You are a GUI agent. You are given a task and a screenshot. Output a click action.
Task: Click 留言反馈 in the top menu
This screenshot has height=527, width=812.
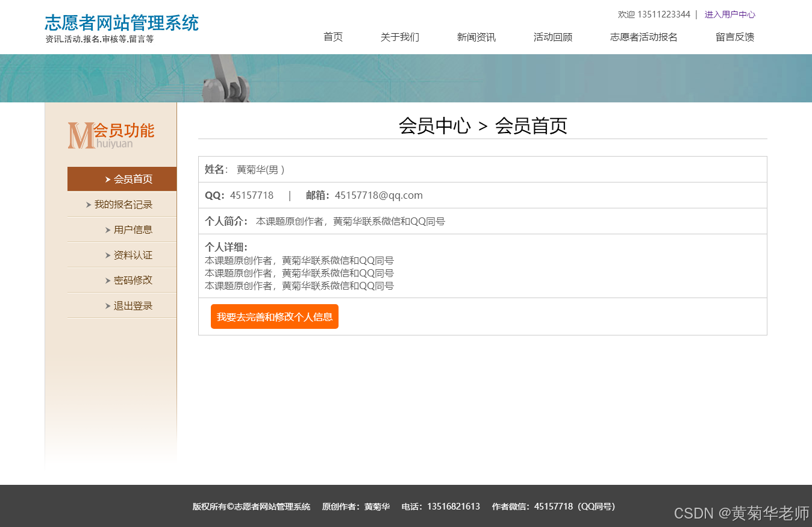[x=734, y=37]
